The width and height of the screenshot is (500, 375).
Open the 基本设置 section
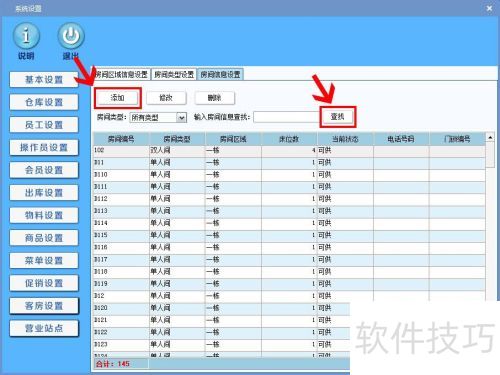coord(44,80)
